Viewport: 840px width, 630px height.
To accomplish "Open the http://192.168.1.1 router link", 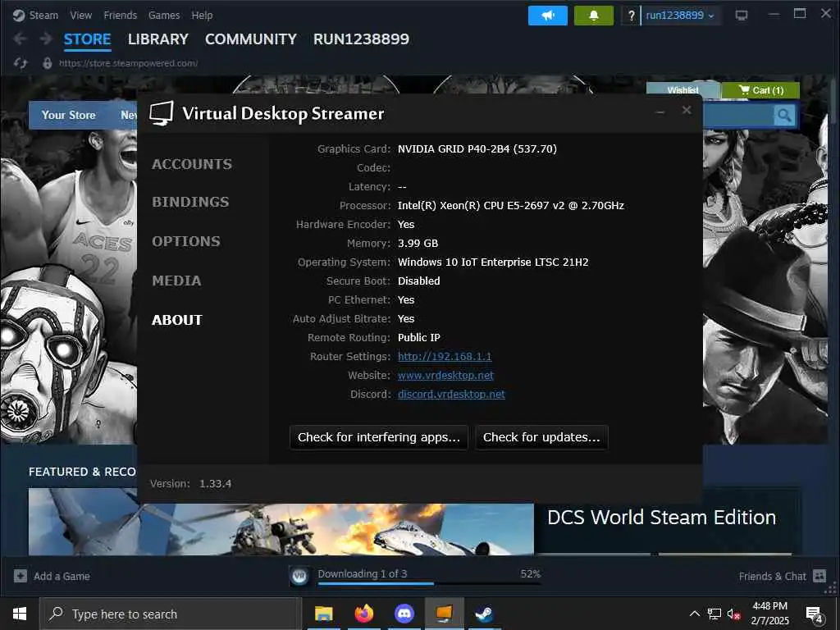I will click(x=445, y=357).
